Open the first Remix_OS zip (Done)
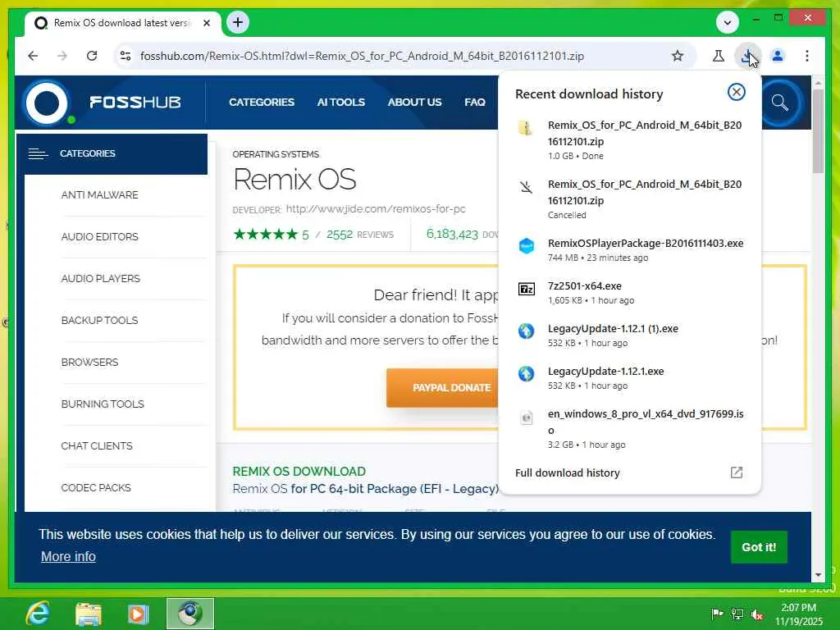 click(629, 139)
